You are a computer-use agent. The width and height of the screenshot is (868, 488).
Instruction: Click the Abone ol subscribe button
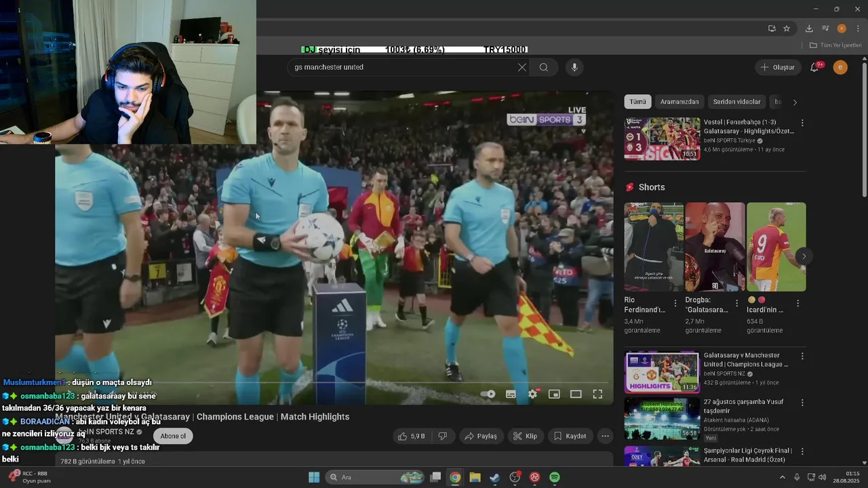173,436
